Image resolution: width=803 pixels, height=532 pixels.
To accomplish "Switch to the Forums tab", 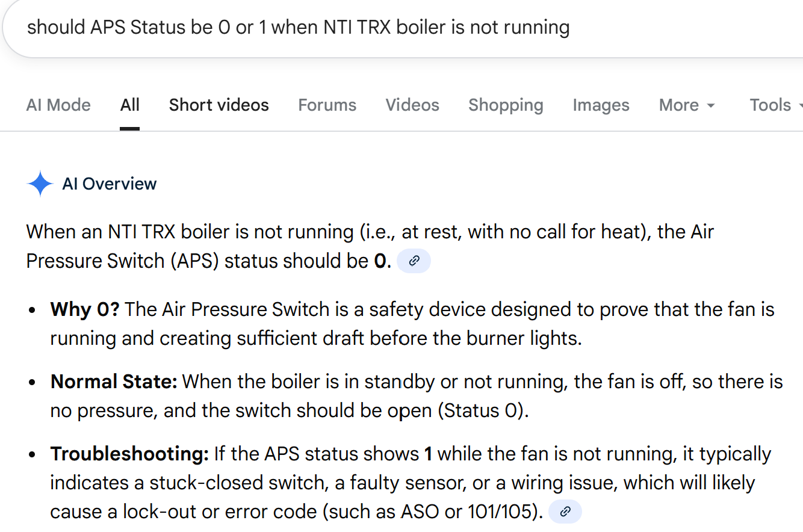I will pos(327,105).
